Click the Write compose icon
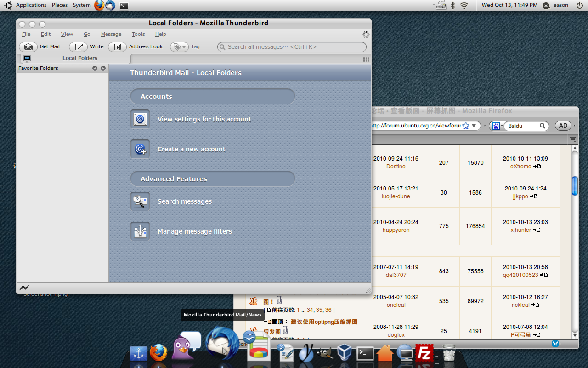The image size is (588, 368). point(79,47)
